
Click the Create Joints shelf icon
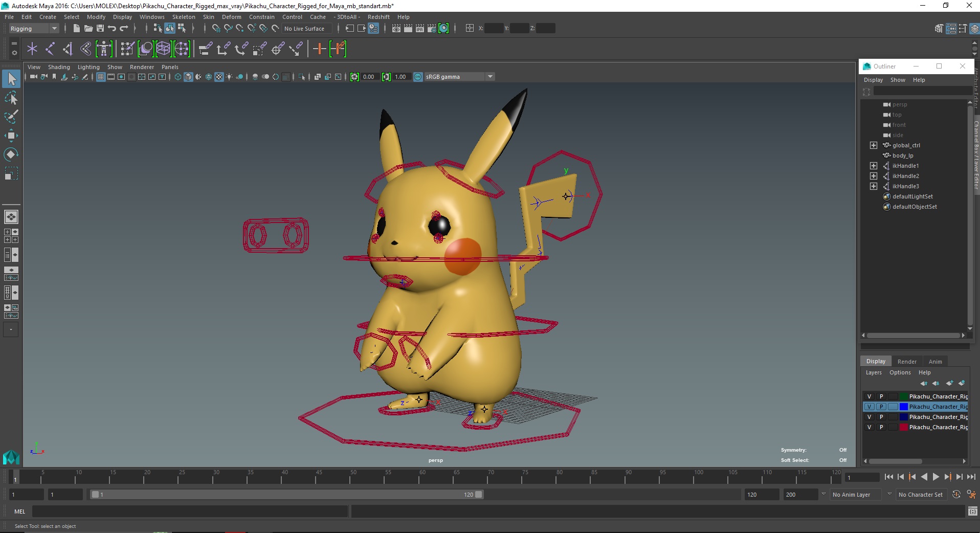(x=50, y=49)
